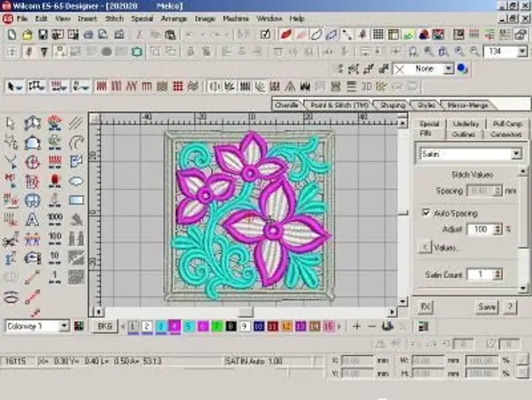
Task: Click the Open folder icon
Action: pos(27,35)
